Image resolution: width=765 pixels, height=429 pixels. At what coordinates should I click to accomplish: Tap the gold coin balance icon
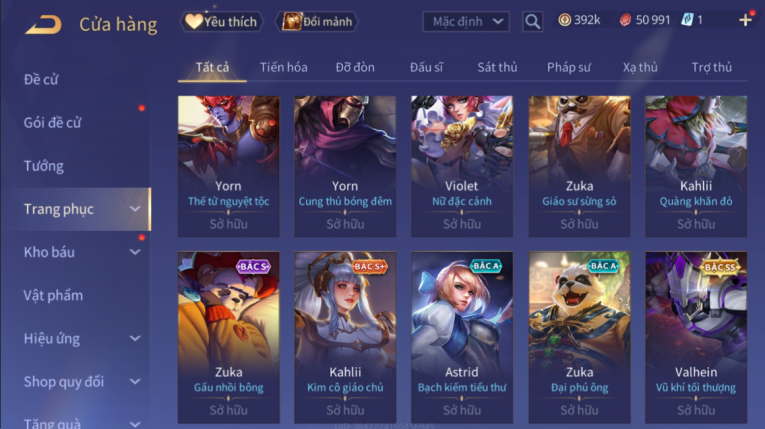tap(564, 20)
